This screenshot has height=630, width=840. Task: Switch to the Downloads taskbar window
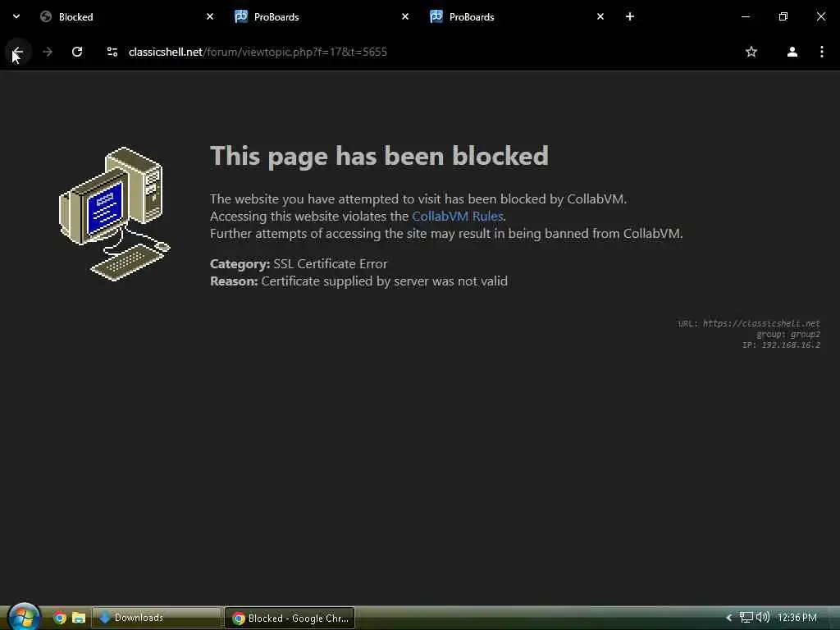(x=157, y=618)
